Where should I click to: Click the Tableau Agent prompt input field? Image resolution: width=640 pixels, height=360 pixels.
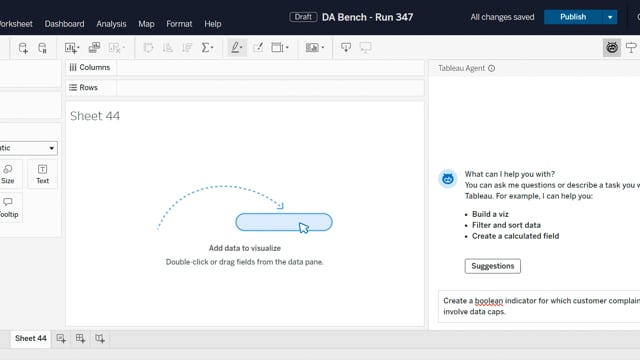pos(539,306)
